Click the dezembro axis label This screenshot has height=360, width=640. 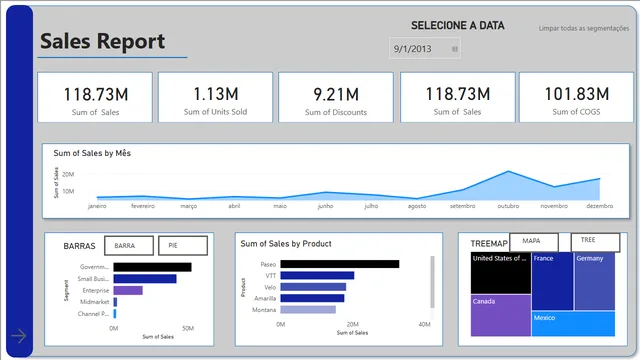(600, 206)
